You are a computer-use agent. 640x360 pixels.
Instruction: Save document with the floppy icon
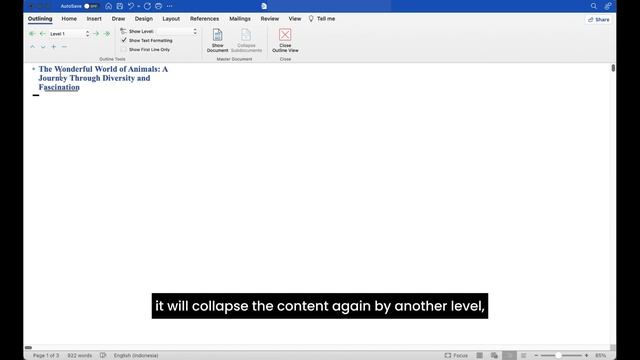pyautogui.click(x=120, y=6)
